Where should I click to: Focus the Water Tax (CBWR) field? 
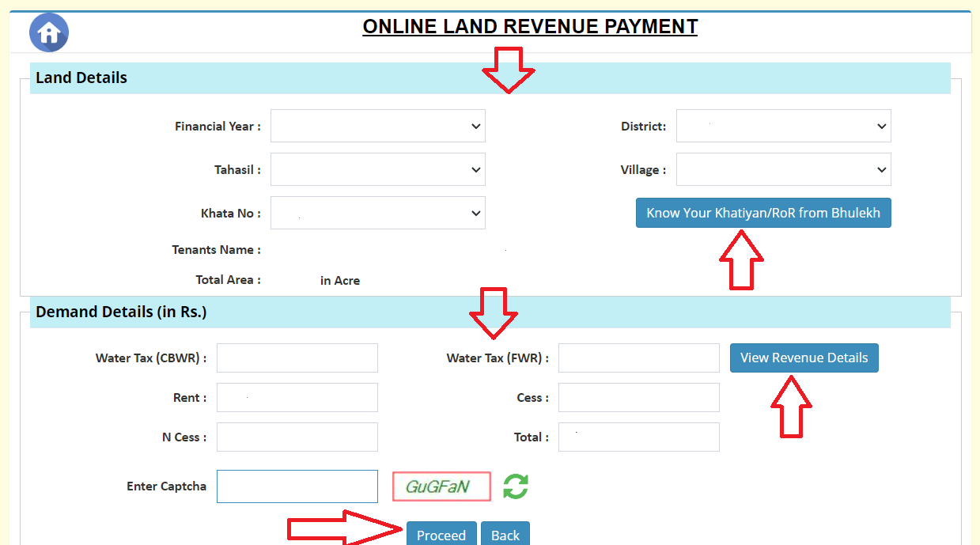coord(297,358)
